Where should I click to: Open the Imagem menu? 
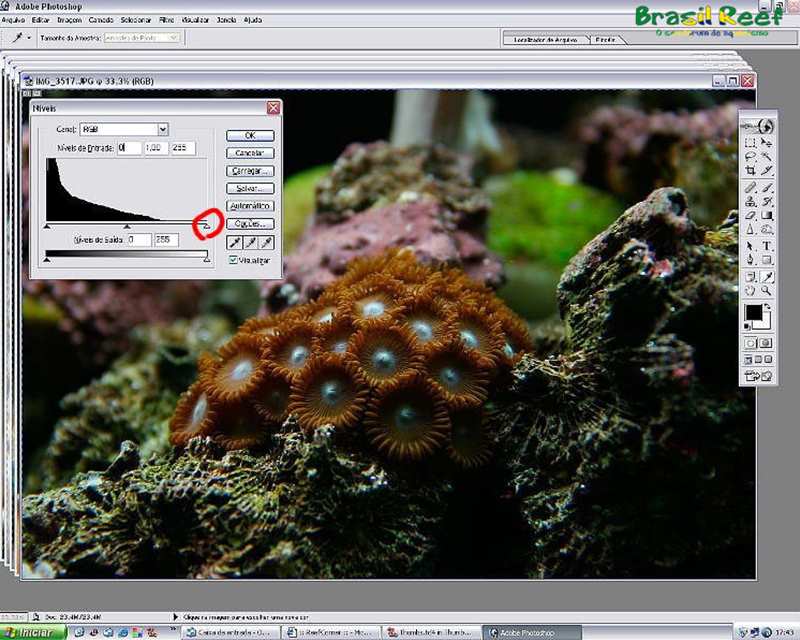click(x=69, y=19)
